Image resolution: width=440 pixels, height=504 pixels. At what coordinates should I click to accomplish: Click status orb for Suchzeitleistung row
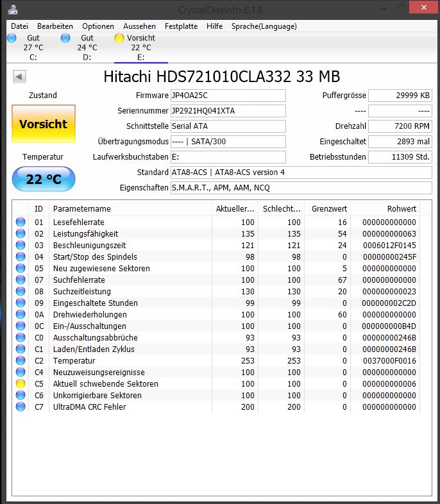[21, 292]
